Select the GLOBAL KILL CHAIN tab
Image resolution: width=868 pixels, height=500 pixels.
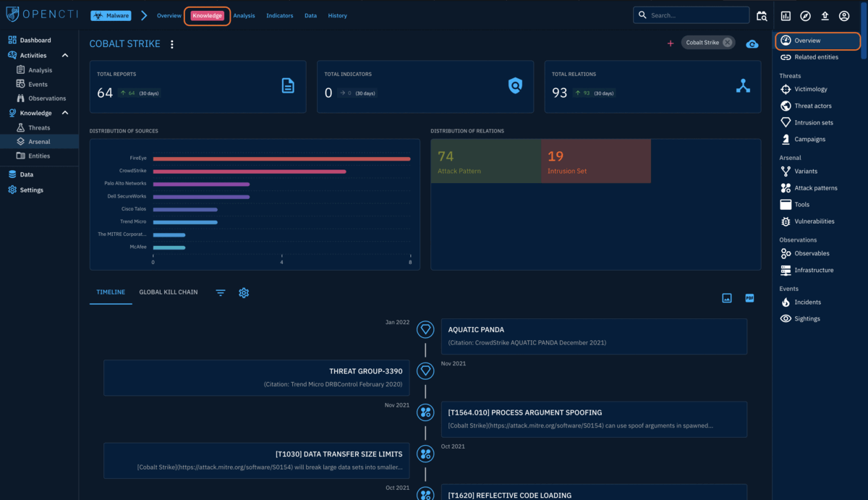coord(169,292)
